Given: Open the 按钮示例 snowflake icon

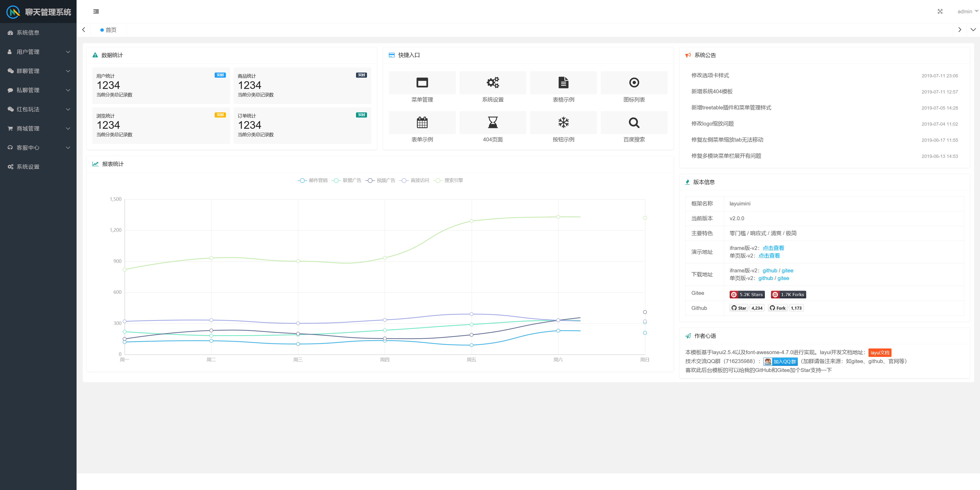Looking at the screenshot, I should (x=563, y=123).
